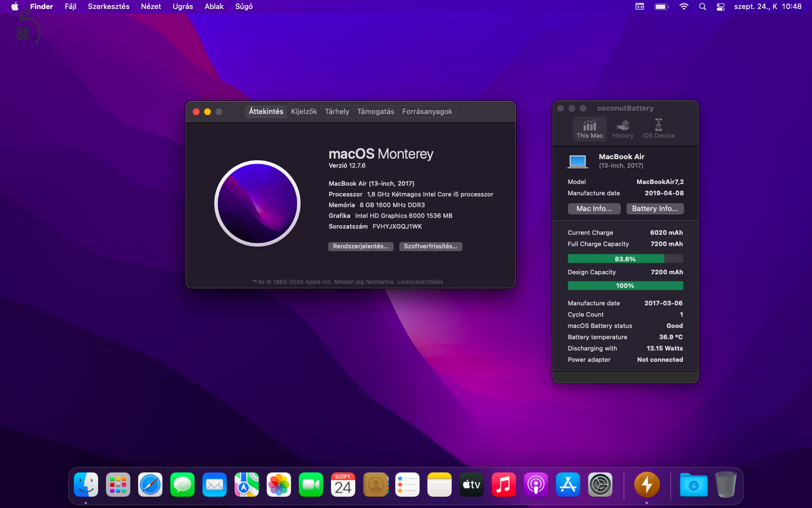812x508 pixels.
Task: Open the Ablak menu
Action: pos(214,7)
